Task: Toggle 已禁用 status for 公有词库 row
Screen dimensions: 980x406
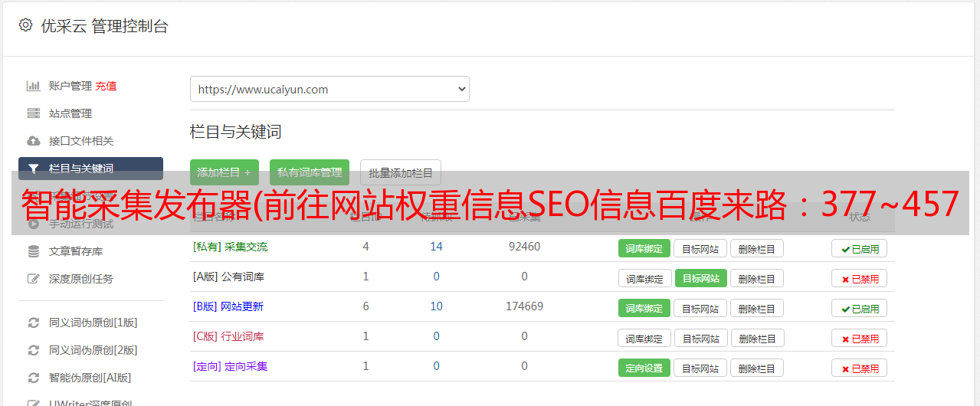Action: coord(860,278)
